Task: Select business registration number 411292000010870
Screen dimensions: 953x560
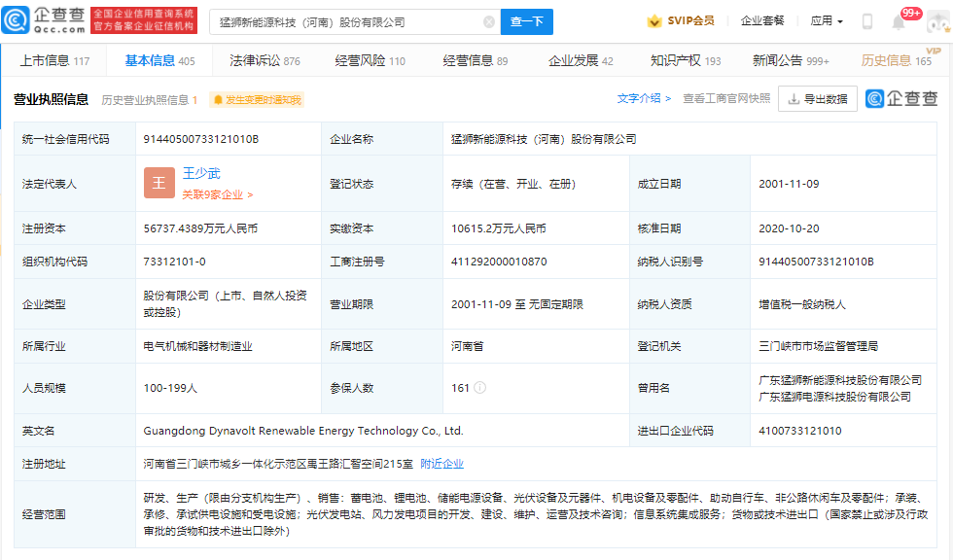Action: (499, 262)
